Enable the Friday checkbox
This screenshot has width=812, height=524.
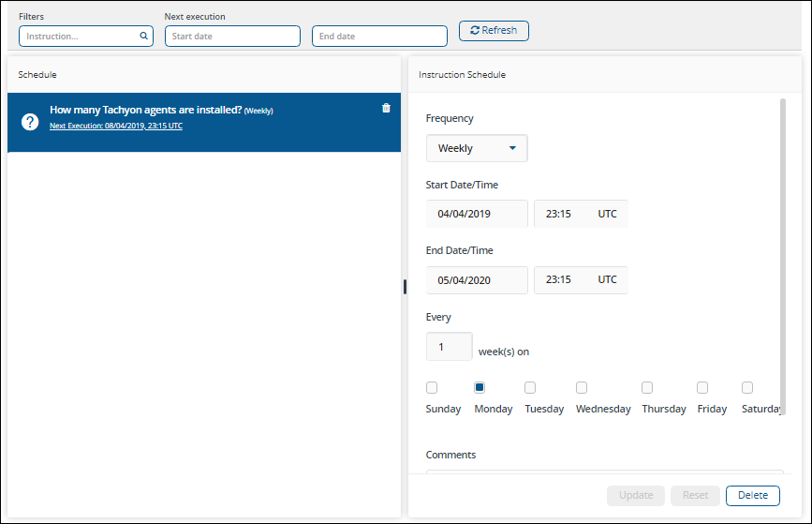[x=702, y=387]
